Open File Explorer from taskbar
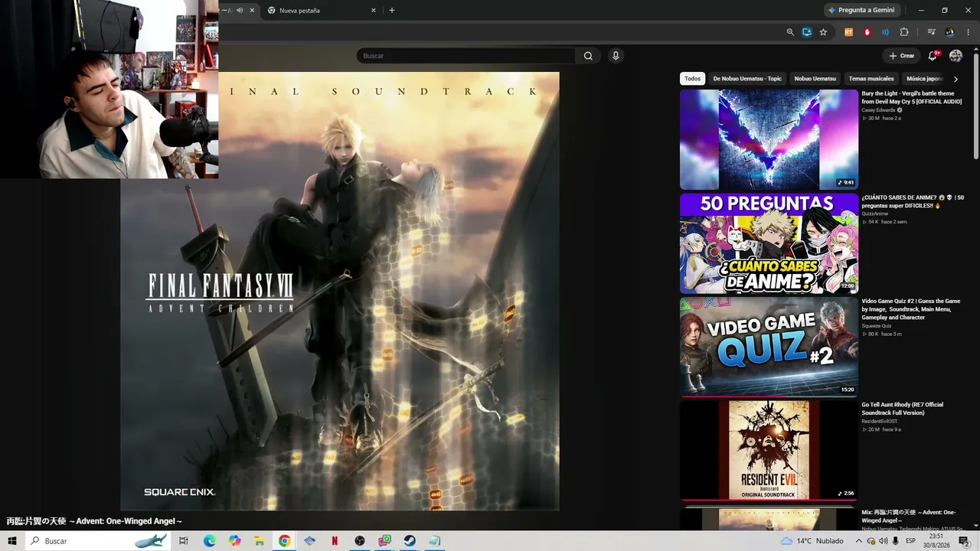Screen dimensions: 980x551 point(259,541)
